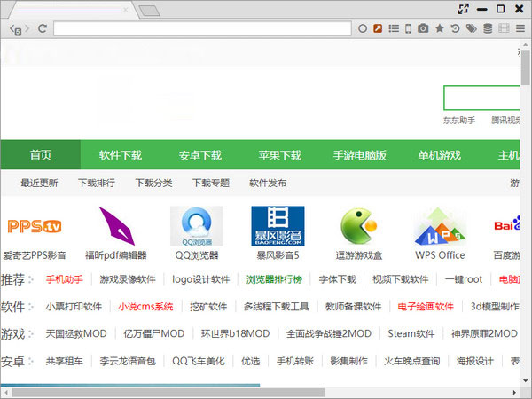Open the 下载分类 submenu link
The width and height of the screenshot is (532, 399).
tap(153, 183)
